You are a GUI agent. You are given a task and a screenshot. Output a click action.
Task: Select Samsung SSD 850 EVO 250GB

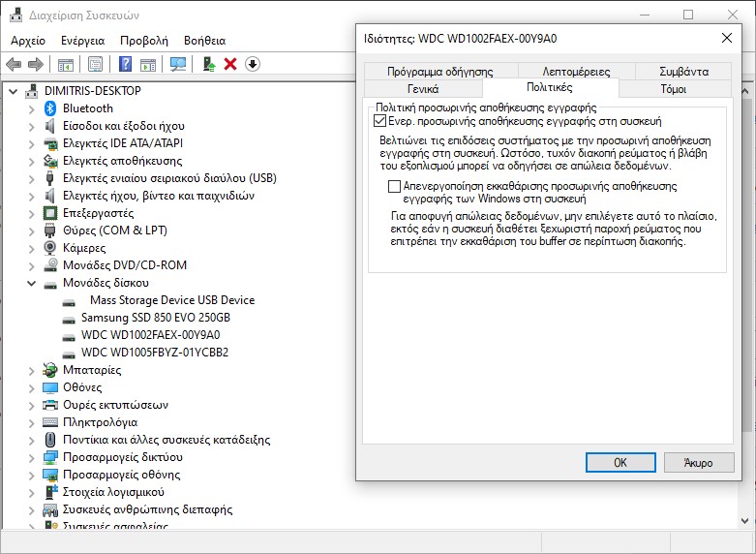(156, 318)
